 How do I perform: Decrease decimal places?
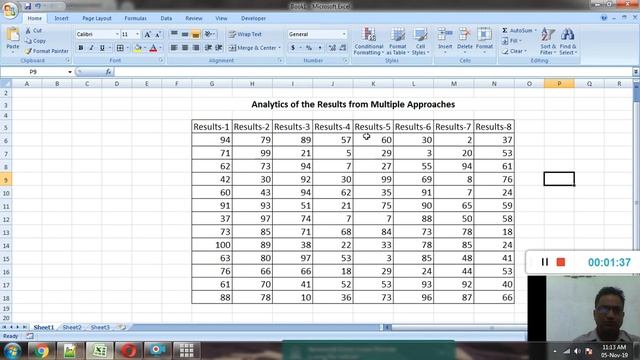pyautogui.click(x=343, y=48)
